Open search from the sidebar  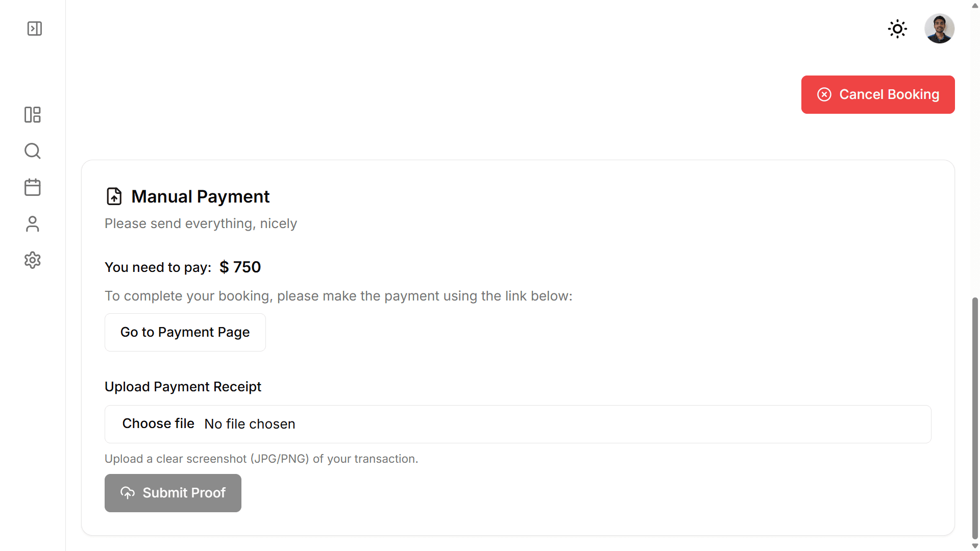pyautogui.click(x=32, y=151)
